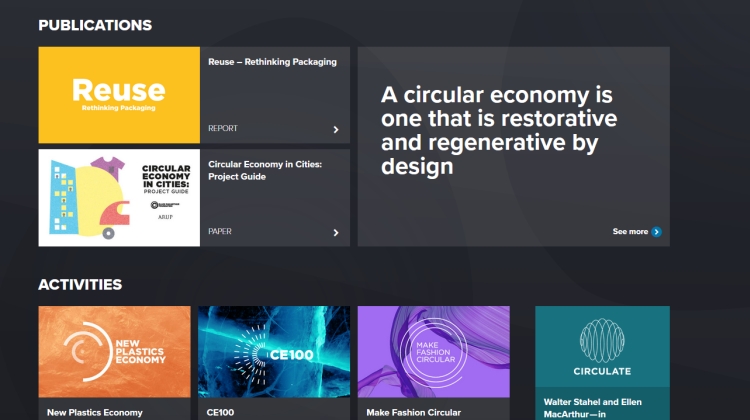Open the Make Fashion Circular purple image
This screenshot has width=750, height=420.
coord(434,352)
